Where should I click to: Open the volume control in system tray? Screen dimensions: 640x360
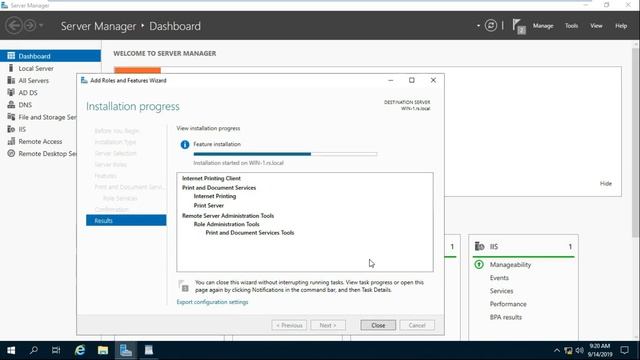579,351
